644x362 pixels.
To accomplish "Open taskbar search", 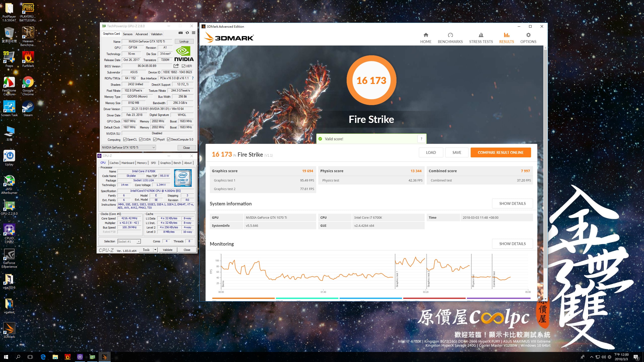I will pyautogui.click(x=18, y=357).
